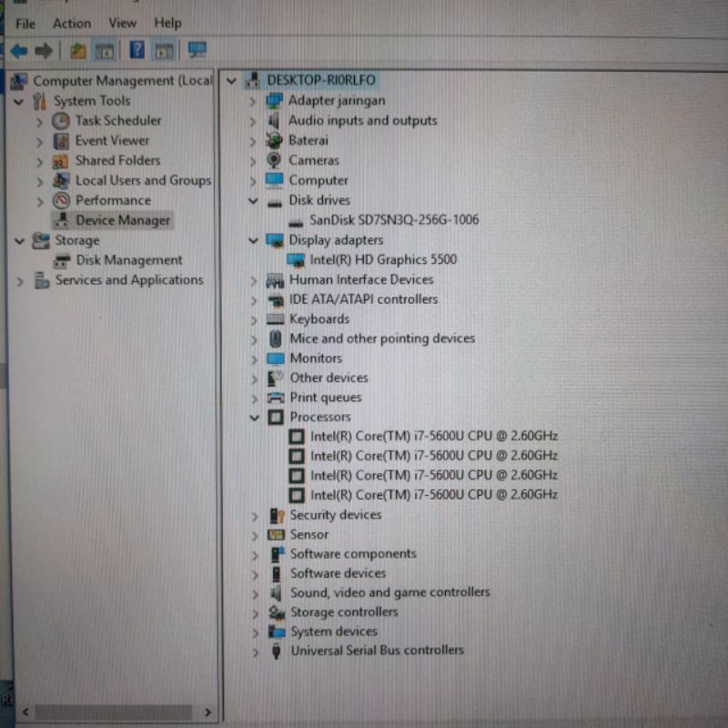
Task: Select SanDisk SD7SN3Q-256G-1006 disk drive
Action: click(394, 219)
